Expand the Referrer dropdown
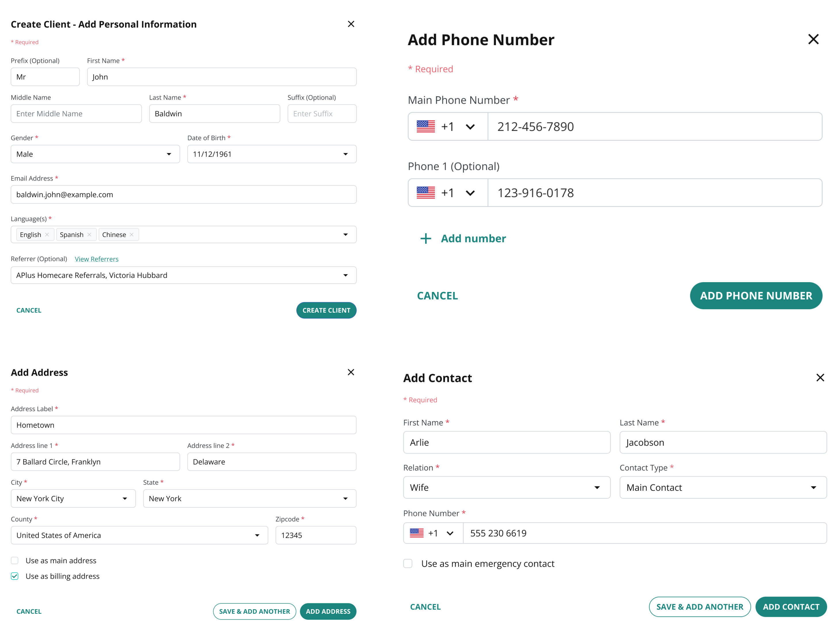Image resolution: width=840 pixels, height=635 pixels. click(183, 275)
